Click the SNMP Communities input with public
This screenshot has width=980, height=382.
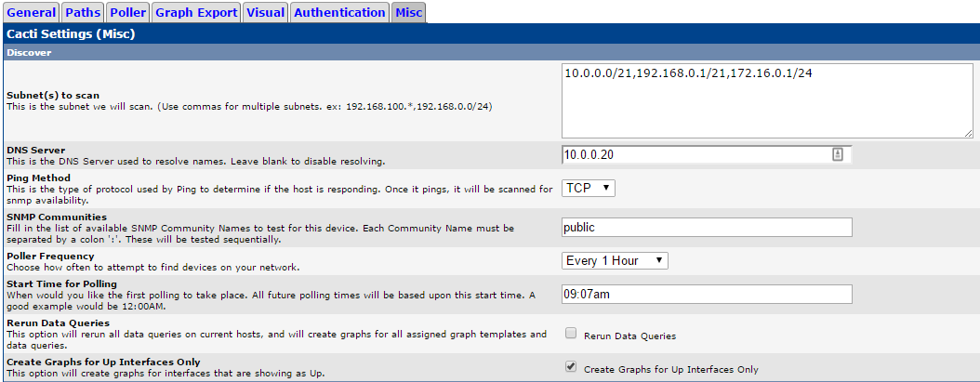click(x=707, y=228)
